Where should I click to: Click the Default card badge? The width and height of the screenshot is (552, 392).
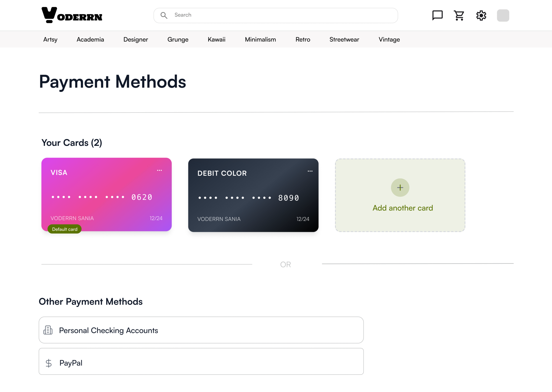coord(64,229)
